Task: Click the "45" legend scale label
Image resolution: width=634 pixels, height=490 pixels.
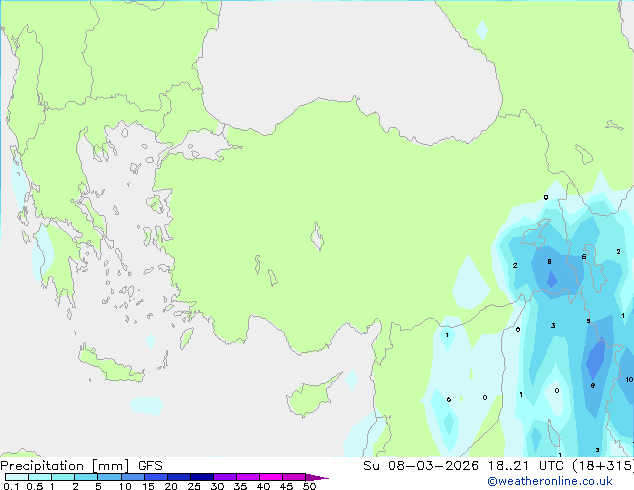Action: pos(286,486)
